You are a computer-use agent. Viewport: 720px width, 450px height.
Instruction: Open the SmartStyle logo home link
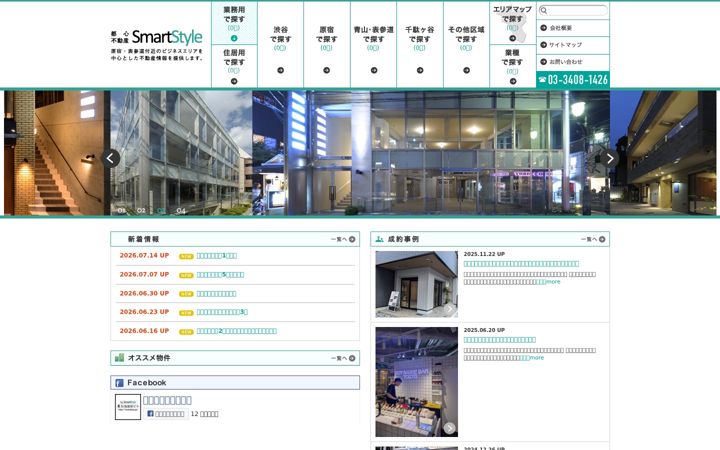pos(156,45)
